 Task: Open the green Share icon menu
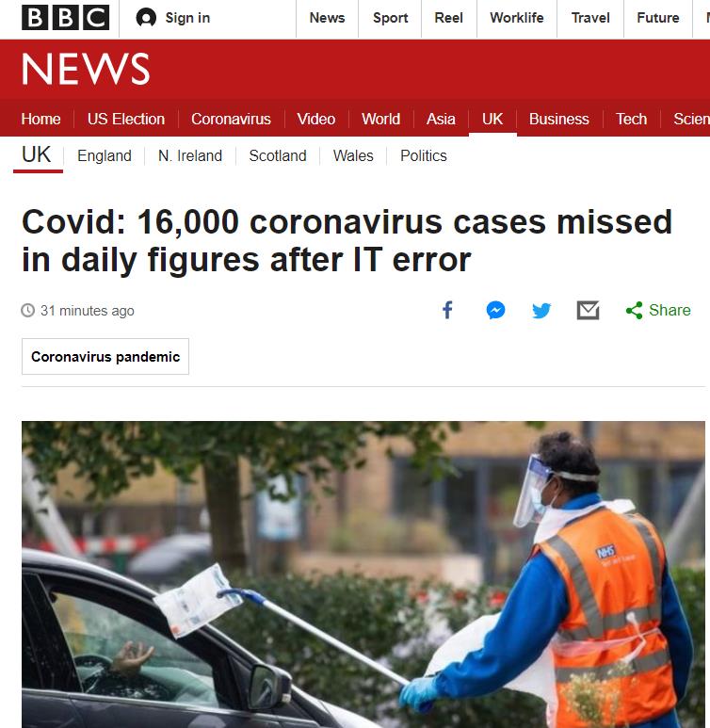pos(634,310)
